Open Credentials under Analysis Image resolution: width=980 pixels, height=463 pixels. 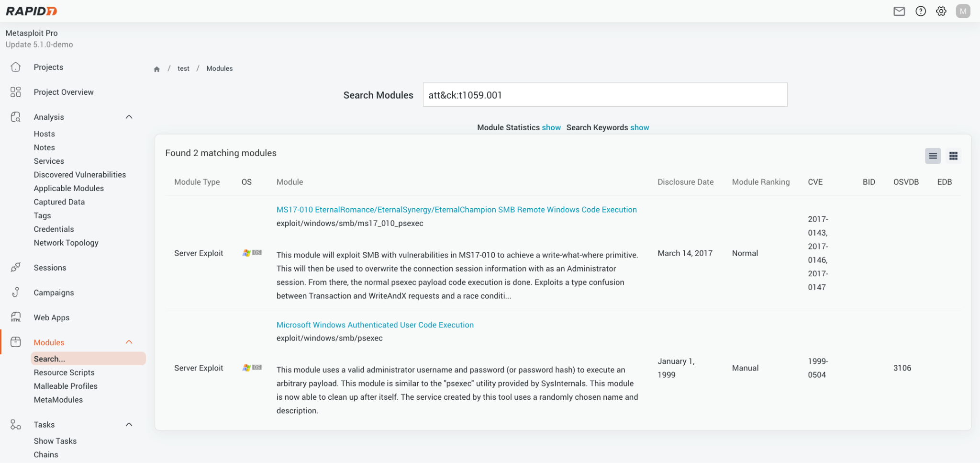point(54,229)
